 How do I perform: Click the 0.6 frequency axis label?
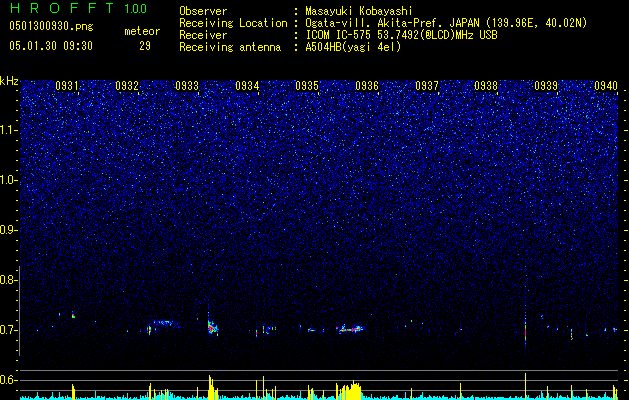[8, 380]
